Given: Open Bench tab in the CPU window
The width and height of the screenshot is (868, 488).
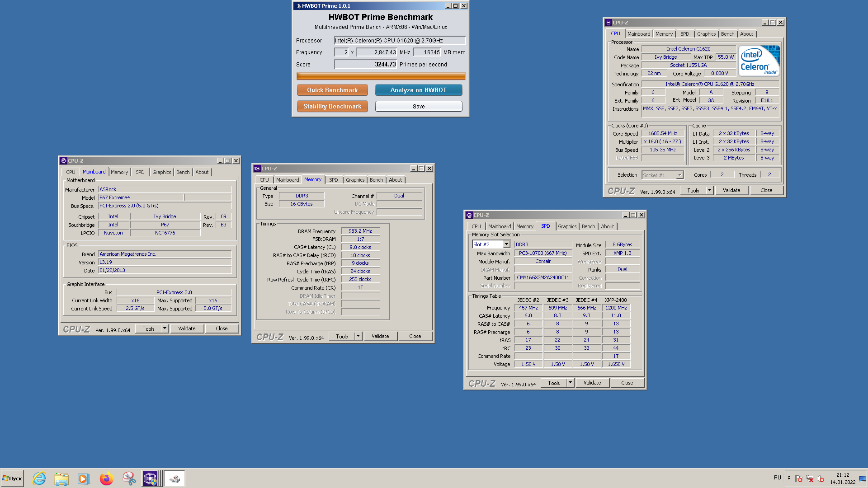Looking at the screenshot, I should pos(727,34).
